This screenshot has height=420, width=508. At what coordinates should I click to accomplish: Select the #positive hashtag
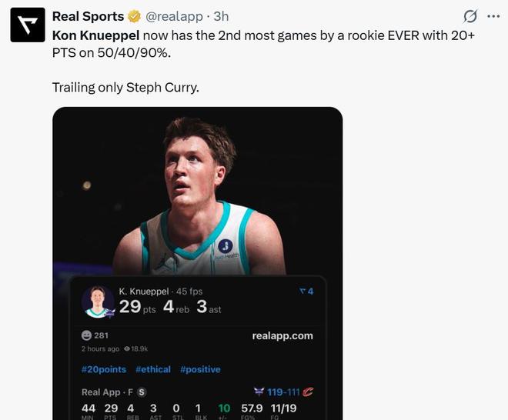[x=200, y=369]
